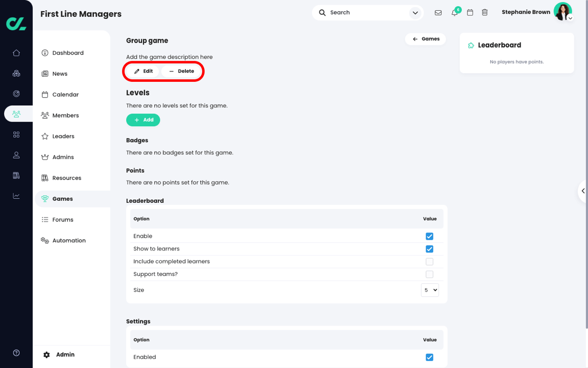Screen dimensions: 588x368
Task: Toggle the Settings Enabled checkbox
Action: pos(429,357)
